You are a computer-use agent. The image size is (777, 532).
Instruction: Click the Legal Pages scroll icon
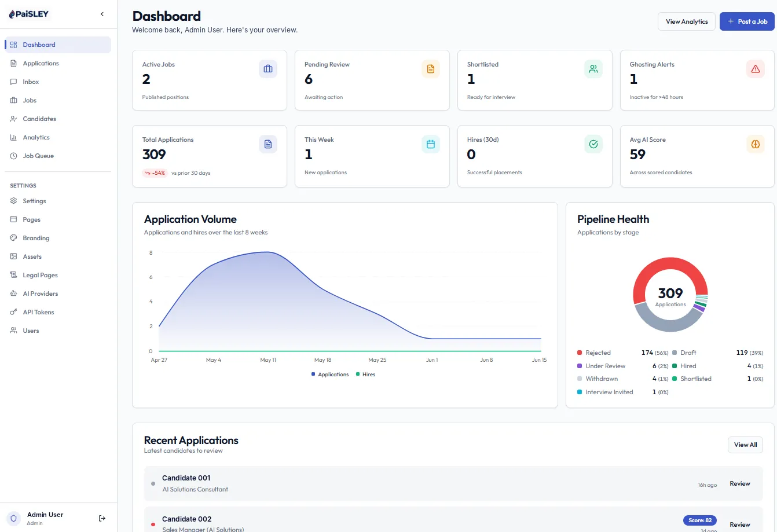click(x=14, y=275)
